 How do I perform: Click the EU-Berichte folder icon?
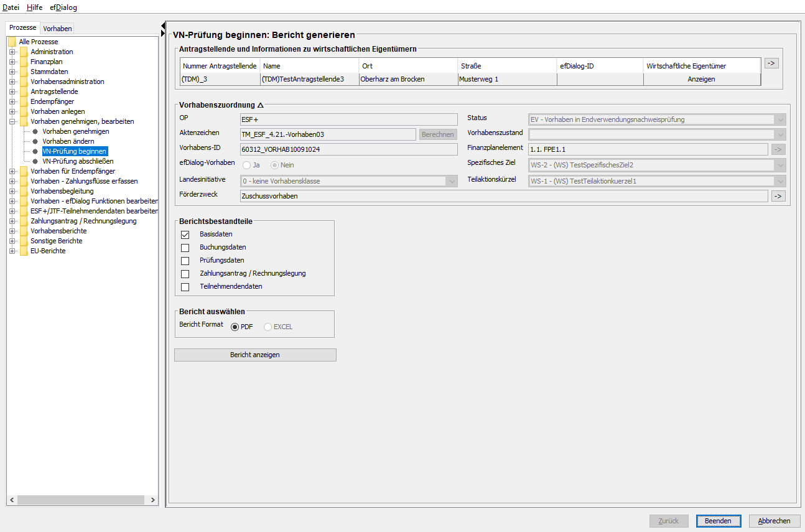click(x=24, y=251)
